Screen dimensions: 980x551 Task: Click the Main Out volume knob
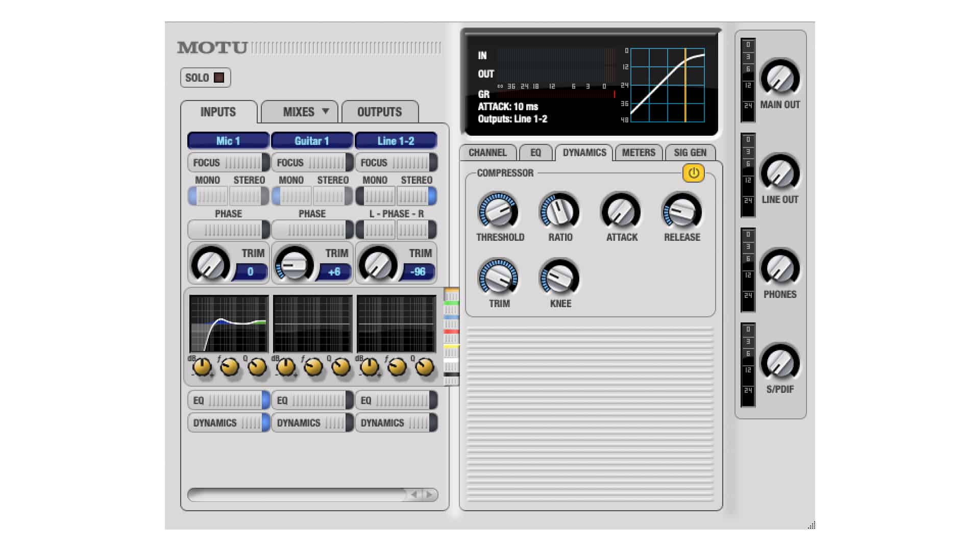point(779,78)
